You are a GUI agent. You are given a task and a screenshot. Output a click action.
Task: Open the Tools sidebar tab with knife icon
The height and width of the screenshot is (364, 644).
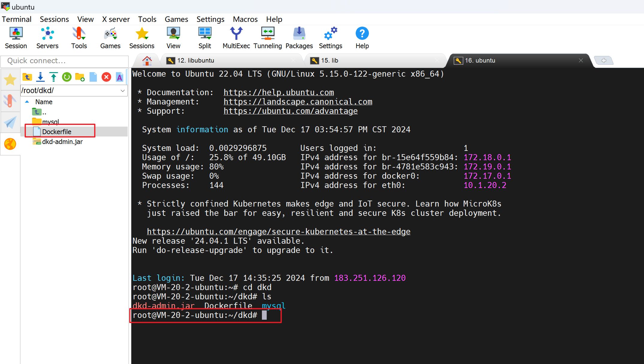(x=10, y=101)
